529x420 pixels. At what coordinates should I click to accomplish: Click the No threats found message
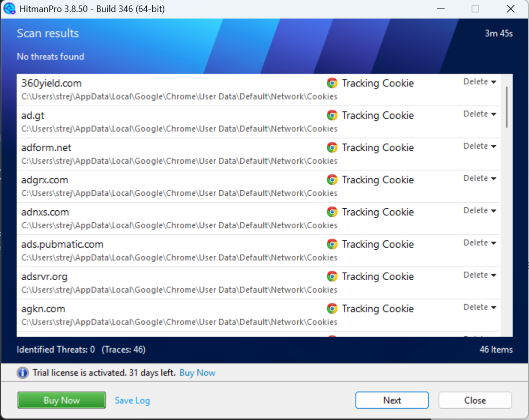[x=50, y=56]
